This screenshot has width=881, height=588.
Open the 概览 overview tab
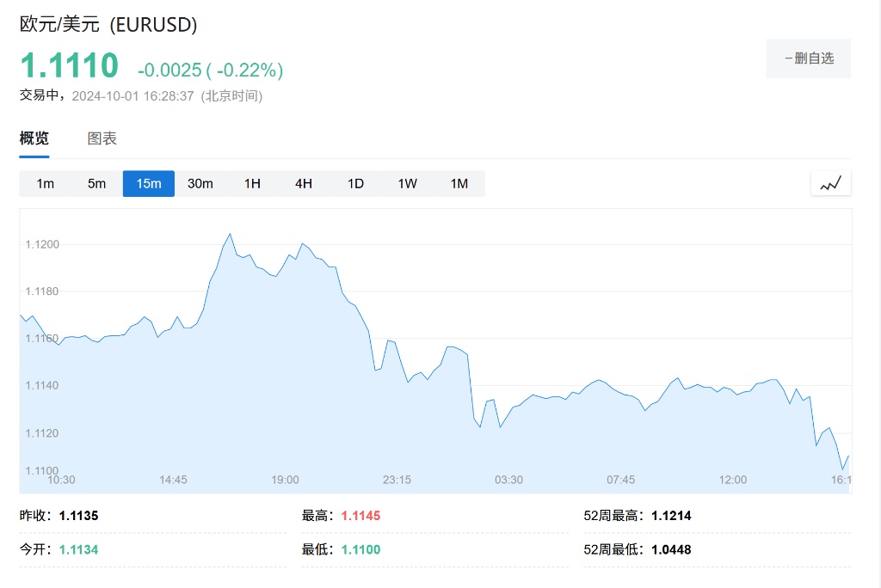point(34,139)
